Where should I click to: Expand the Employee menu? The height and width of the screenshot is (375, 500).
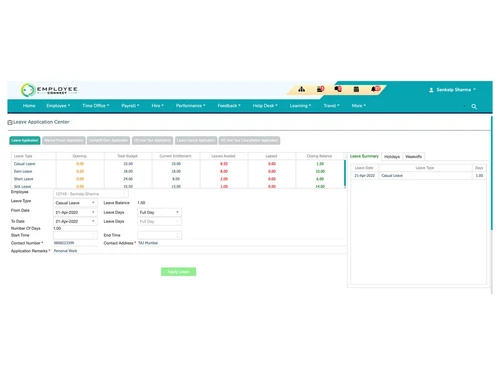coord(58,106)
